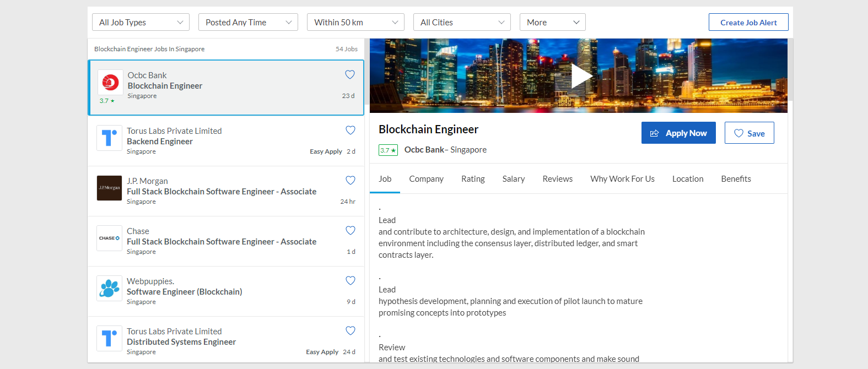
Task: Click the Apply Now button
Action: (678, 133)
